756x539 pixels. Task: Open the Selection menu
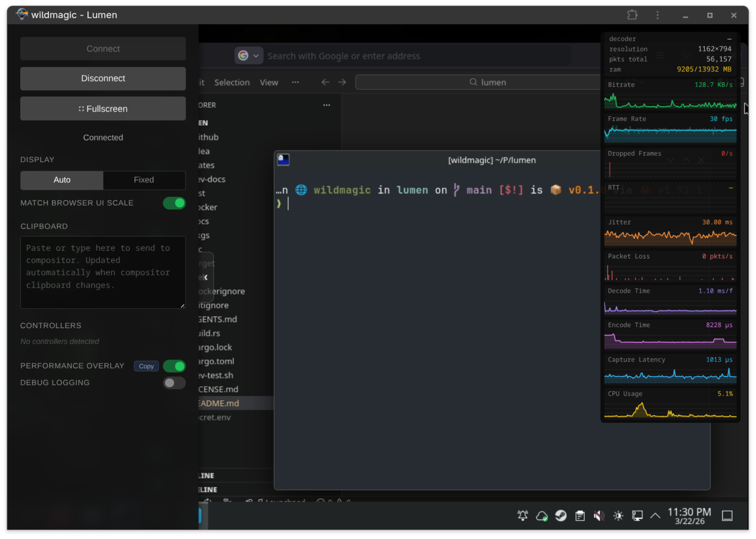[x=232, y=82]
